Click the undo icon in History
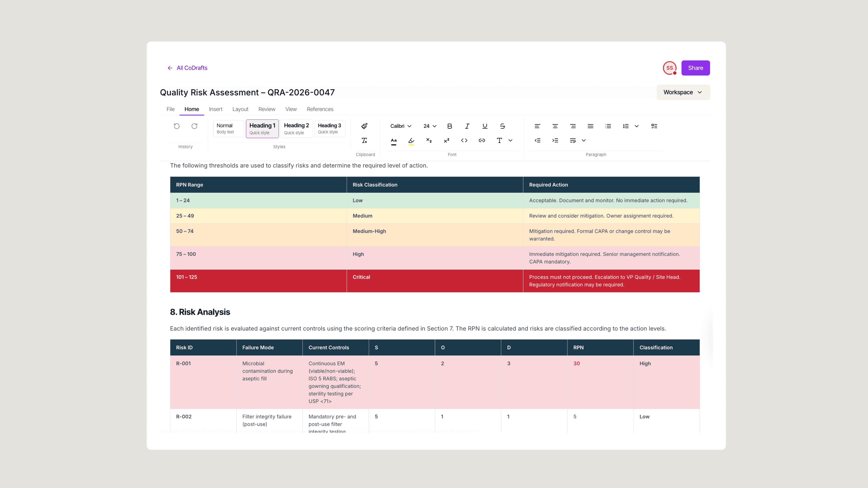868x488 pixels. (177, 126)
